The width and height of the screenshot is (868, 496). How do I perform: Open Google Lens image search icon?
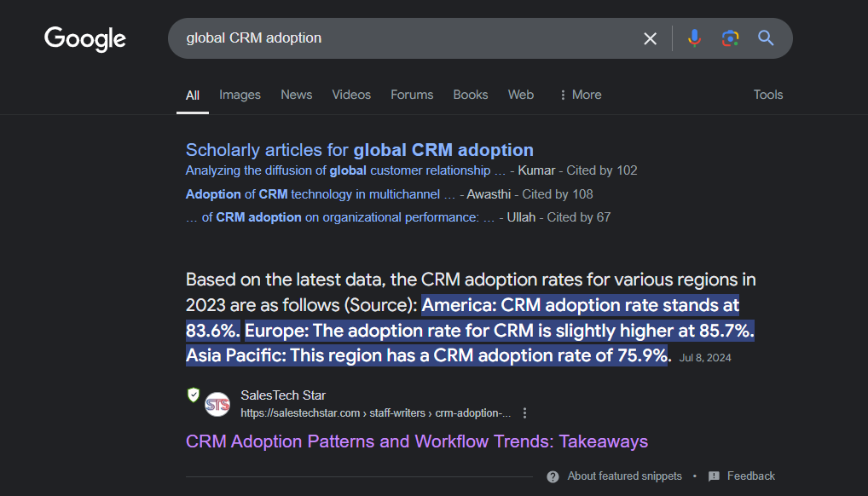[x=730, y=38]
